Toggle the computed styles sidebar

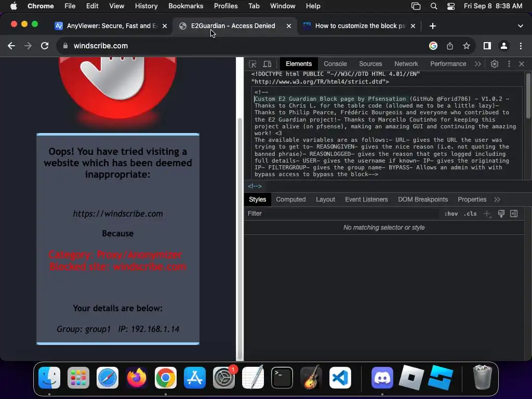click(514, 214)
